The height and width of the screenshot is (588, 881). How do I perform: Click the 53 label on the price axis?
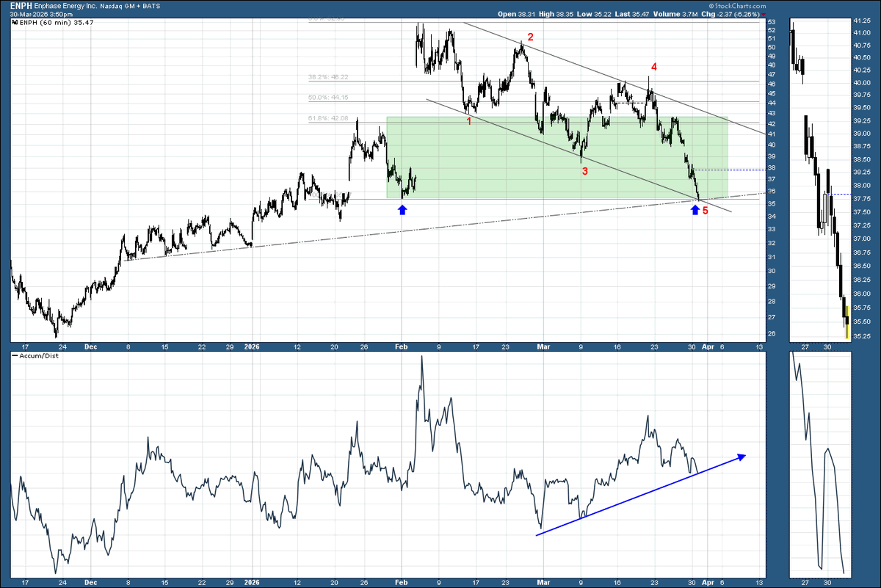(x=772, y=22)
